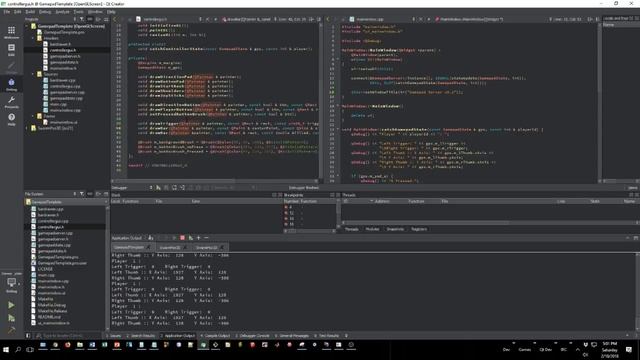
Task: Click the left editor horizontal scrollbar
Action: 215,181
